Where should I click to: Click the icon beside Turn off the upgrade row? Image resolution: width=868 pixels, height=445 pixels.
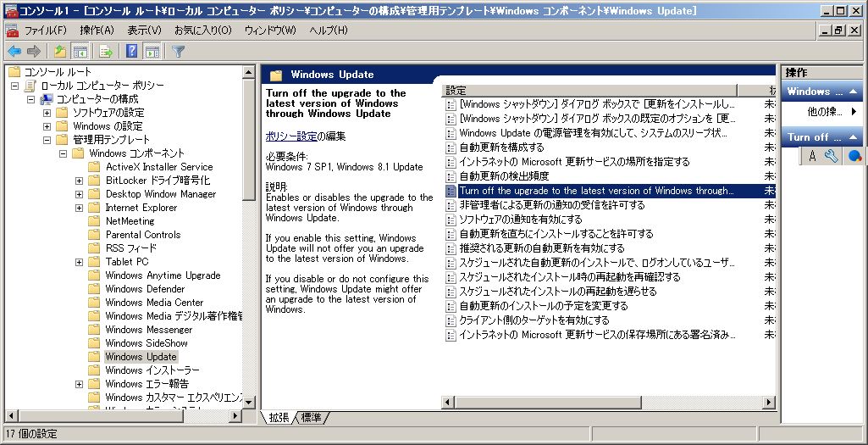[x=451, y=191]
